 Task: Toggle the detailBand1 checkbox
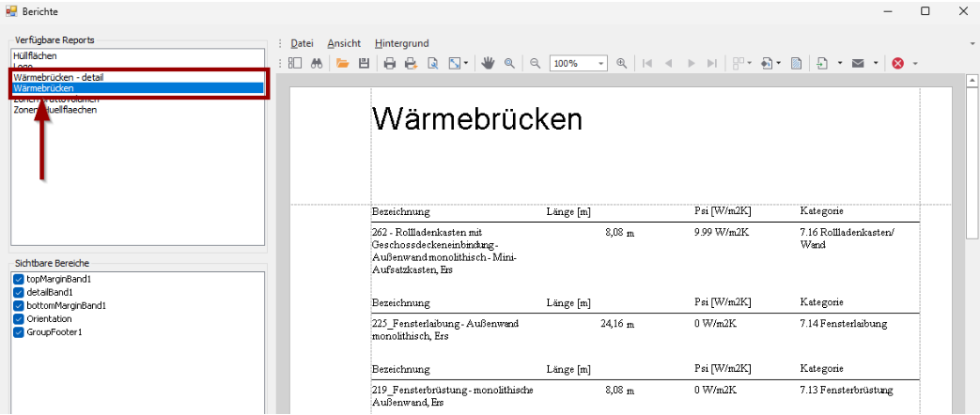coord(19,293)
